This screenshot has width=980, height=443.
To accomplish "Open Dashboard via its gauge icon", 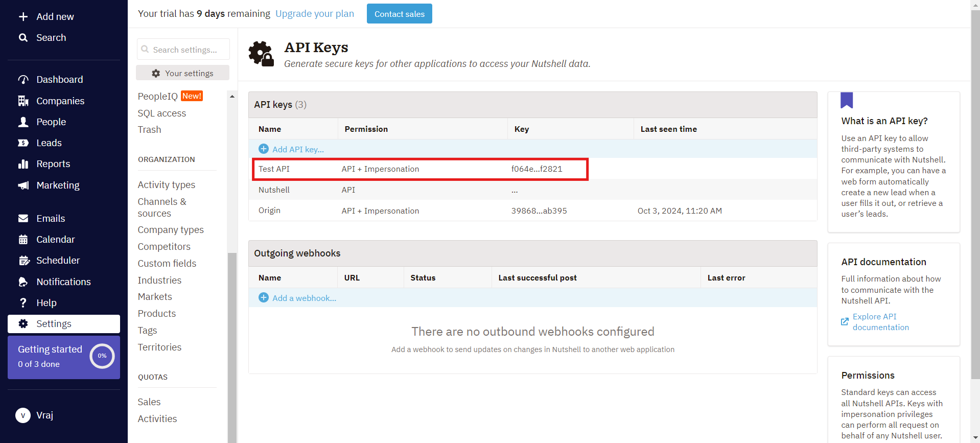I will pyautogui.click(x=23, y=80).
